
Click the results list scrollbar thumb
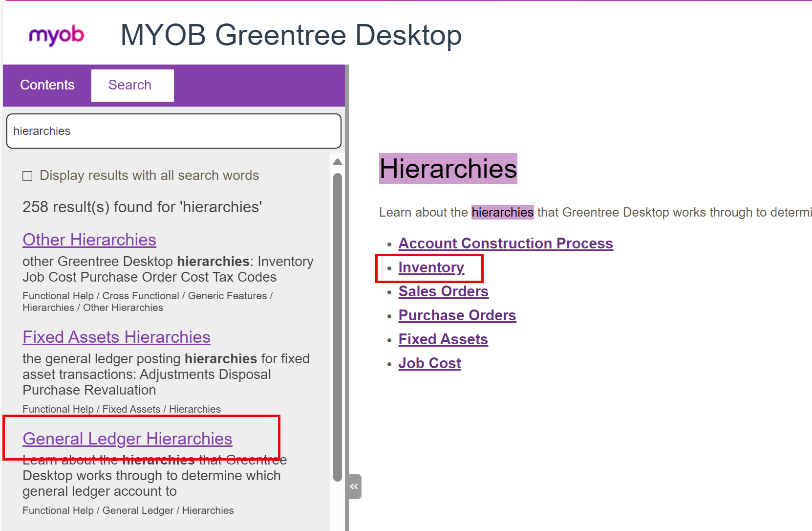tap(338, 327)
